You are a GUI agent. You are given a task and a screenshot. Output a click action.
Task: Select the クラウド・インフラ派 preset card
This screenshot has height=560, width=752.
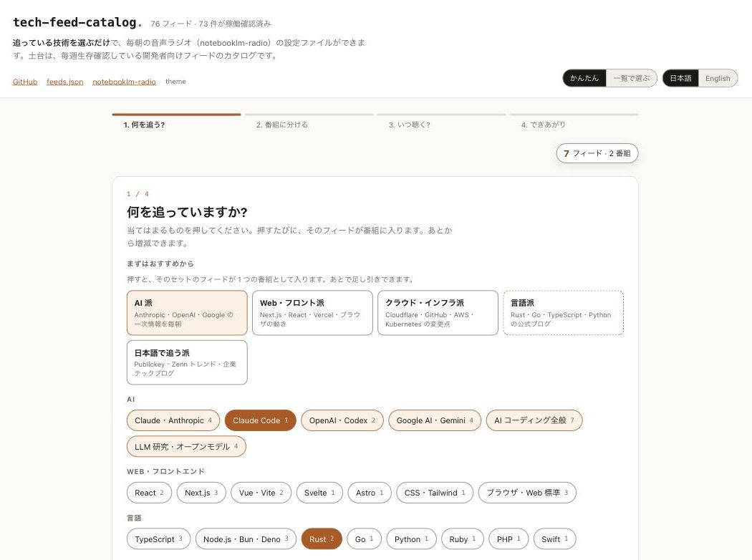pos(438,313)
